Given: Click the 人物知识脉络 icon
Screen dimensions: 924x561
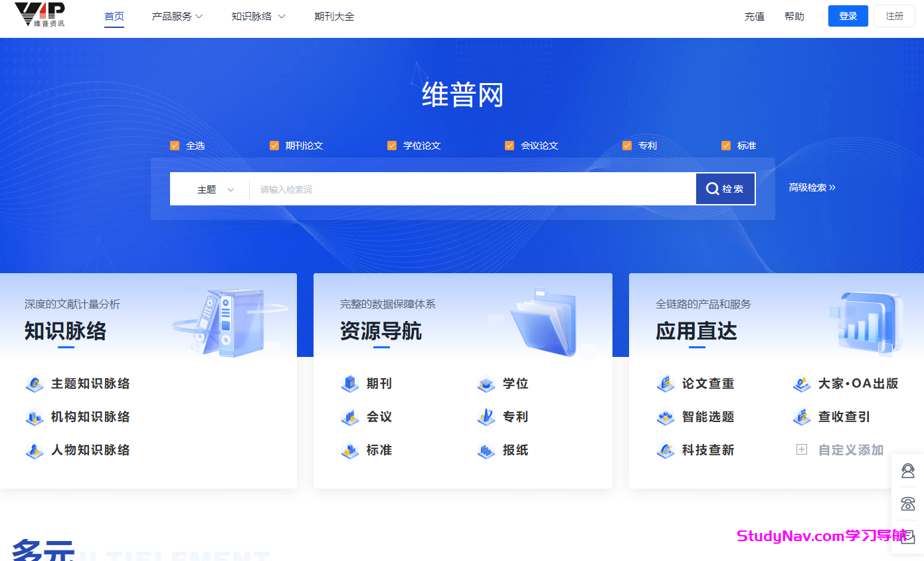Looking at the screenshot, I should (x=35, y=450).
